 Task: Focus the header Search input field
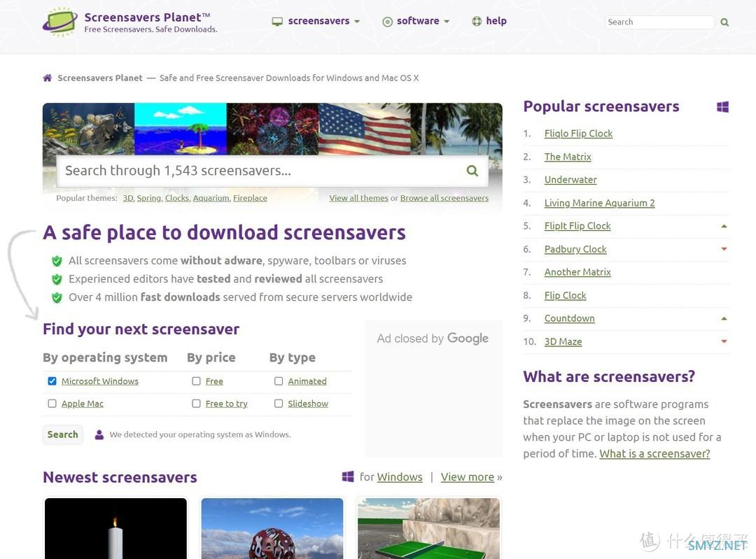659,22
